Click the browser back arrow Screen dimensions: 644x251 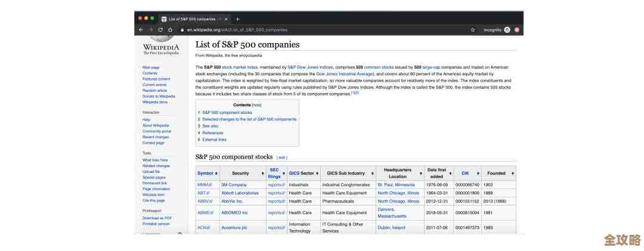(141, 29)
